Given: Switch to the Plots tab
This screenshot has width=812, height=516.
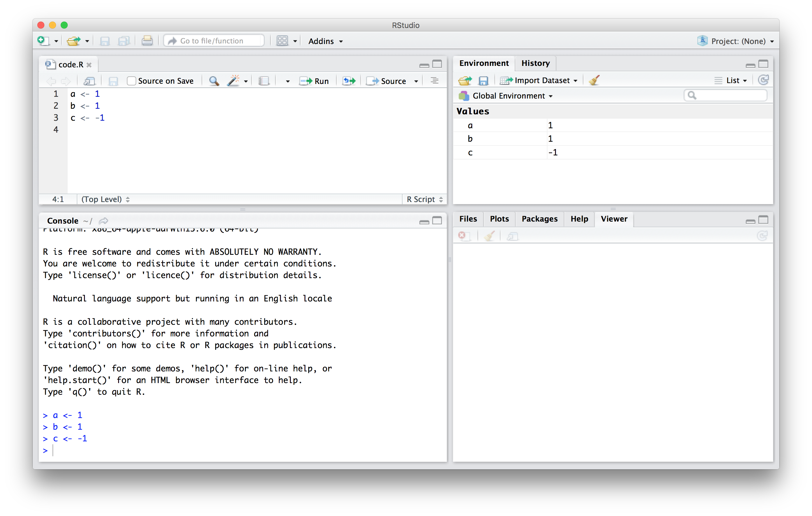Looking at the screenshot, I should (499, 219).
